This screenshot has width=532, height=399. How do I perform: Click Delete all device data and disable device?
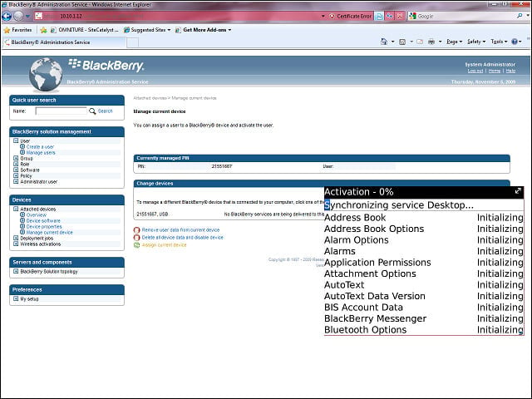click(x=183, y=238)
